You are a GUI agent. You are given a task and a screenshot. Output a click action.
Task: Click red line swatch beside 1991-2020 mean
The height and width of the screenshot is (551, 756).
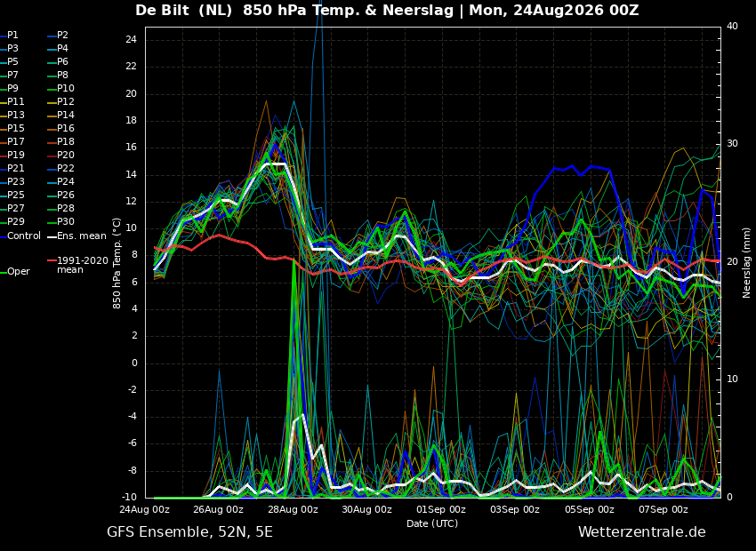(52, 261)
